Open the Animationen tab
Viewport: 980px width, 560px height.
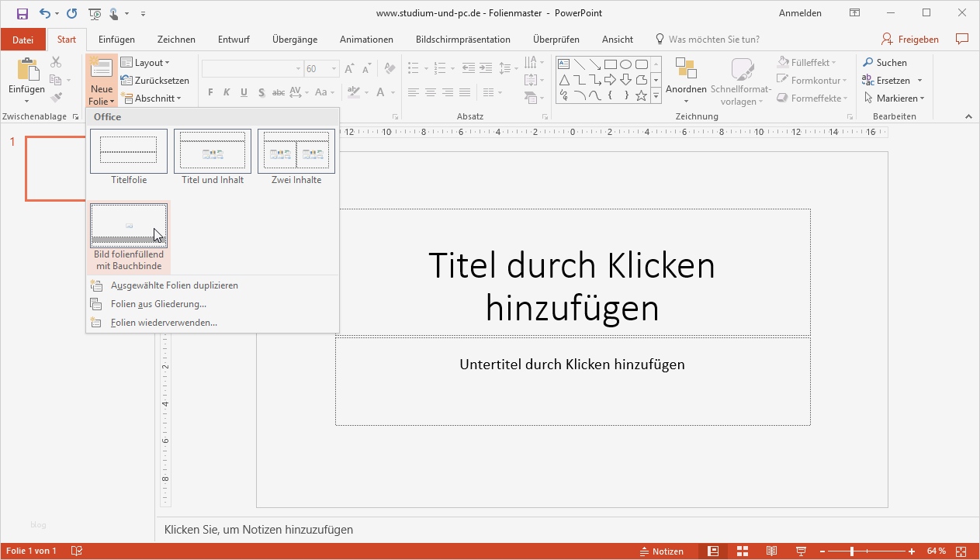click(x=366, y=39)
